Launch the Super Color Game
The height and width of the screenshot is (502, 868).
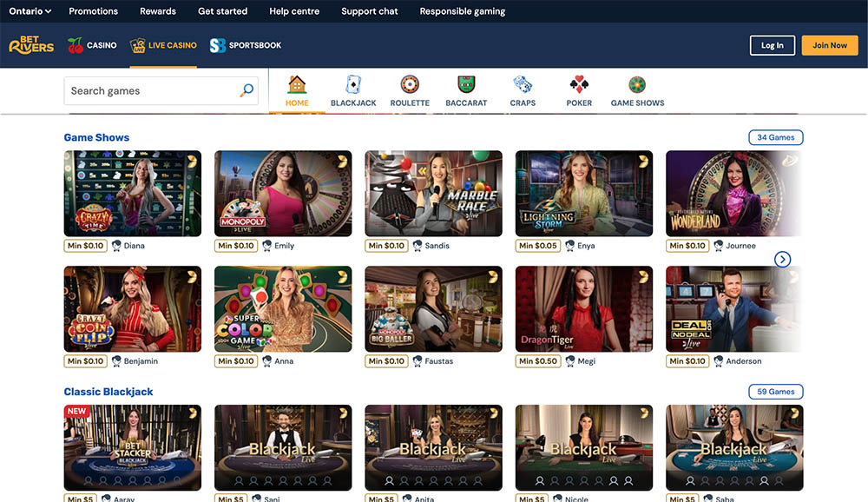pos(283,308)
